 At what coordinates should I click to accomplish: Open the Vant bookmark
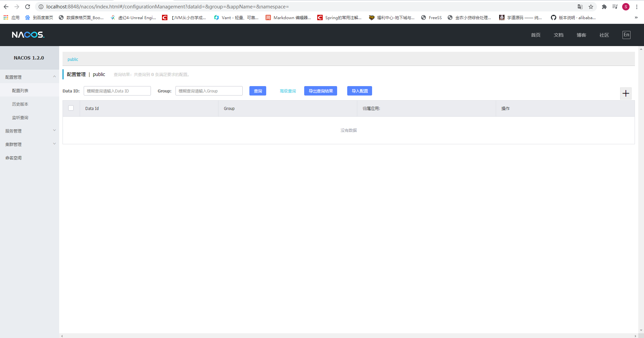click(236, 17)
